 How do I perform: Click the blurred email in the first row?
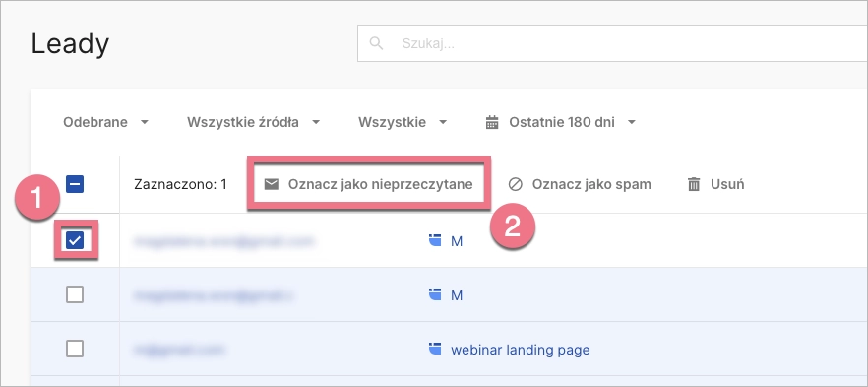coord(223,241)
